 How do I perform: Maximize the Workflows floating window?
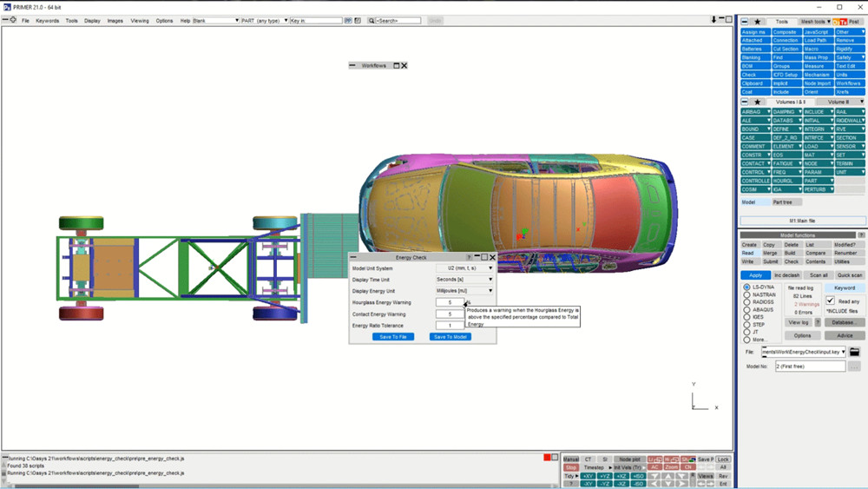397,65
